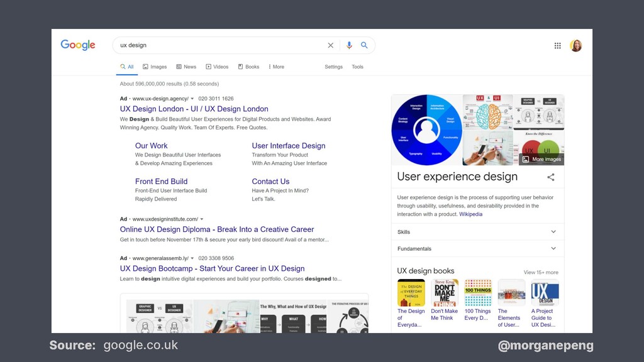Open the 'Our Work' sitelink
644x362 pixels.
pos(151,146)
